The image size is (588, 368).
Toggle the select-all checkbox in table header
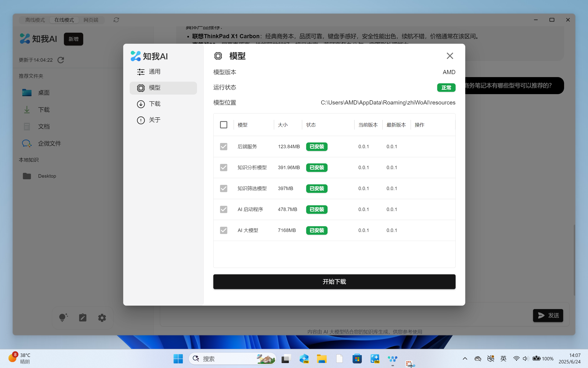click(223, 125)
